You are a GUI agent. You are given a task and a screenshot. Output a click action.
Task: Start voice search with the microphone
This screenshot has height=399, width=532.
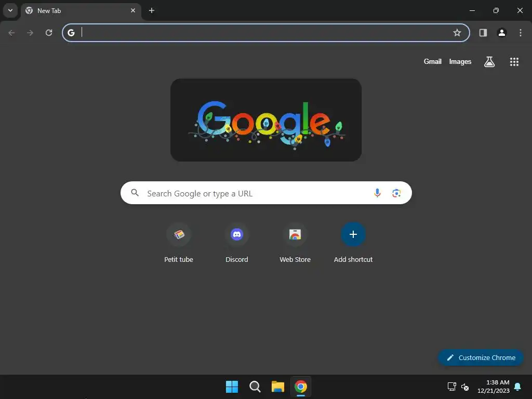[x=377, y=193]
